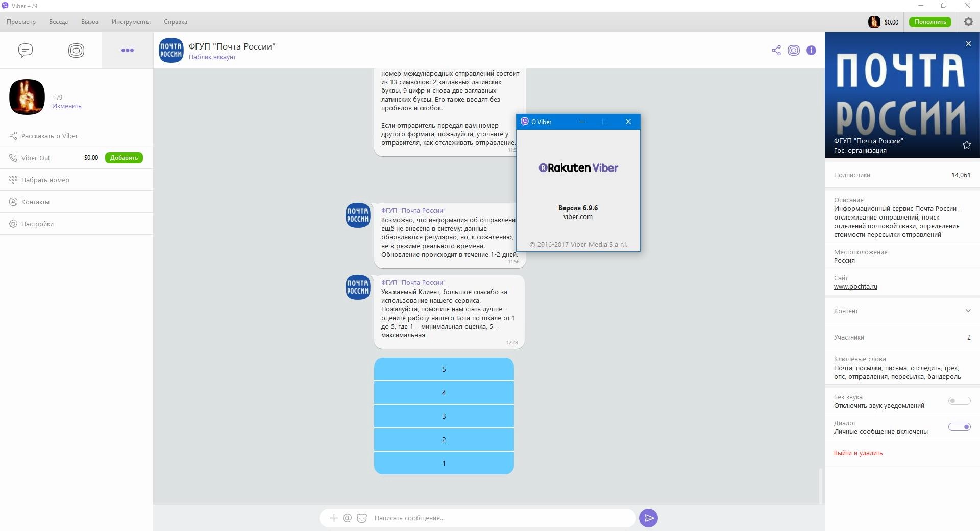
Task: Click Выйти и удалить
Action: (x=858, y=453)
